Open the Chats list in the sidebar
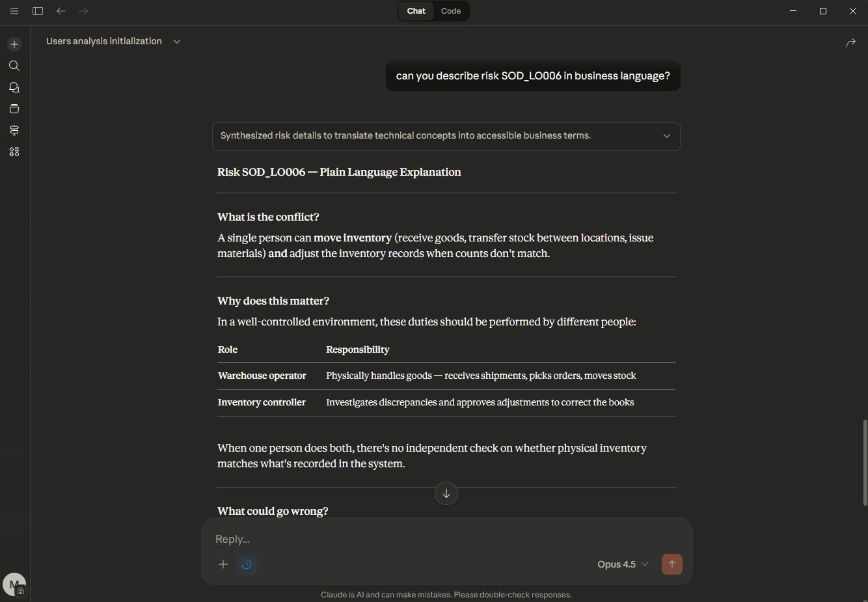Screen dimensions: 868x602 point(14,87)
